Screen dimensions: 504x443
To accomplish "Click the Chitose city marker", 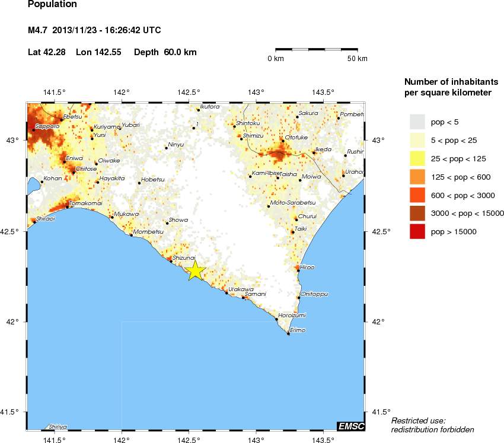I will point(74,172).
